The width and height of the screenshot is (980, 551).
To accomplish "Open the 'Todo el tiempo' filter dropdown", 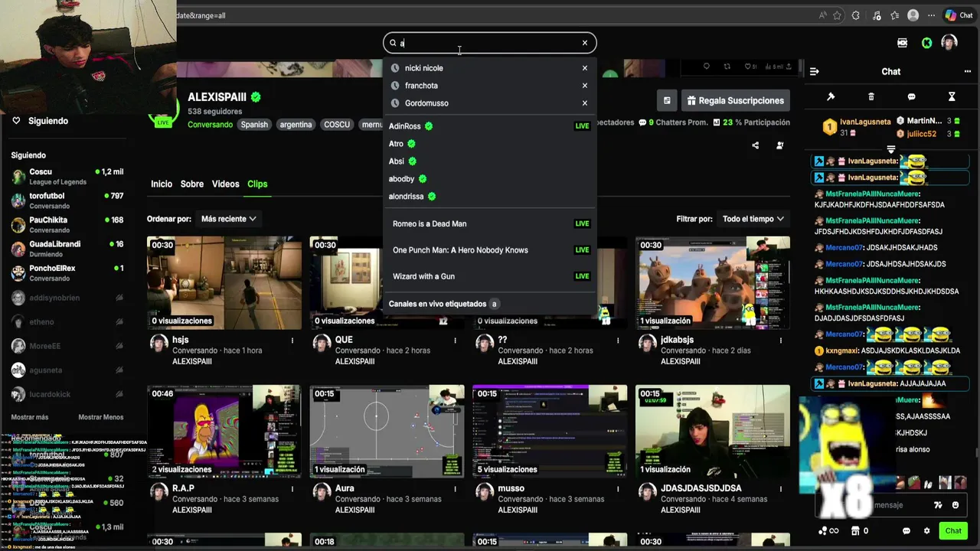I will pos(753,219).
